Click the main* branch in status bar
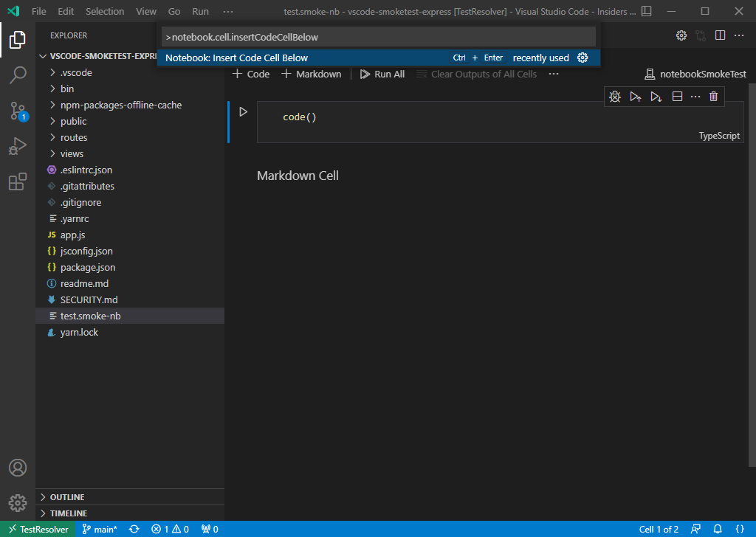Image resolution: width=756 pixels, height=537 pixels. (100, 530)
